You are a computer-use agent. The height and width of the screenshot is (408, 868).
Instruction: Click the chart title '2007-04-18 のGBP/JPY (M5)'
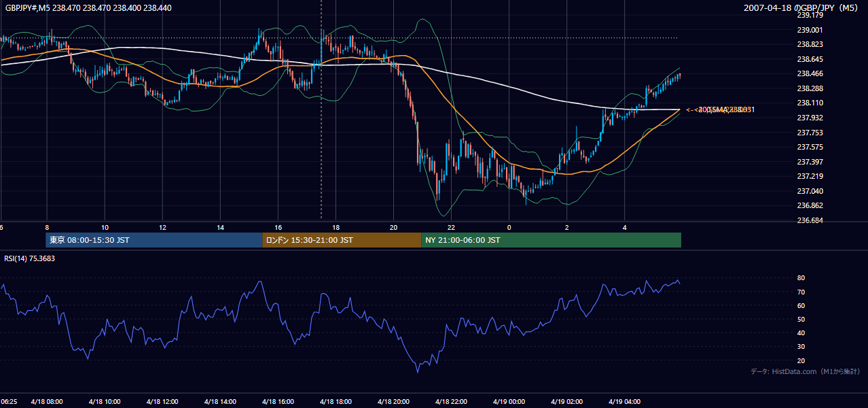click(x=802, y=7)
